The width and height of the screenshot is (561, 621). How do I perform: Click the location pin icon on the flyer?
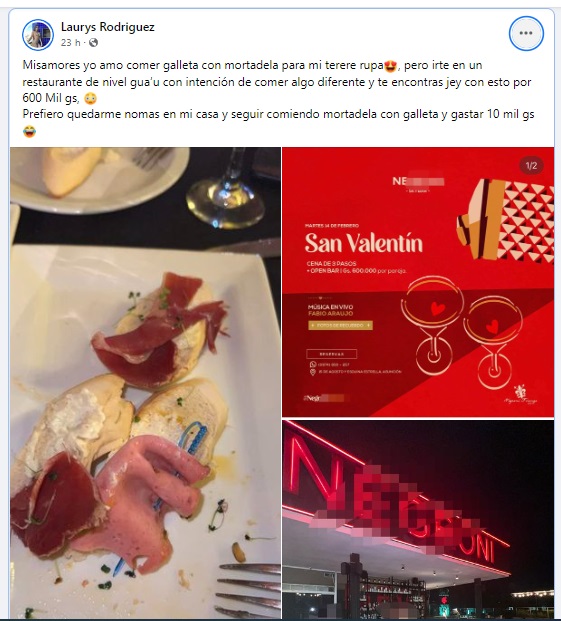click(x=312, y=372)
